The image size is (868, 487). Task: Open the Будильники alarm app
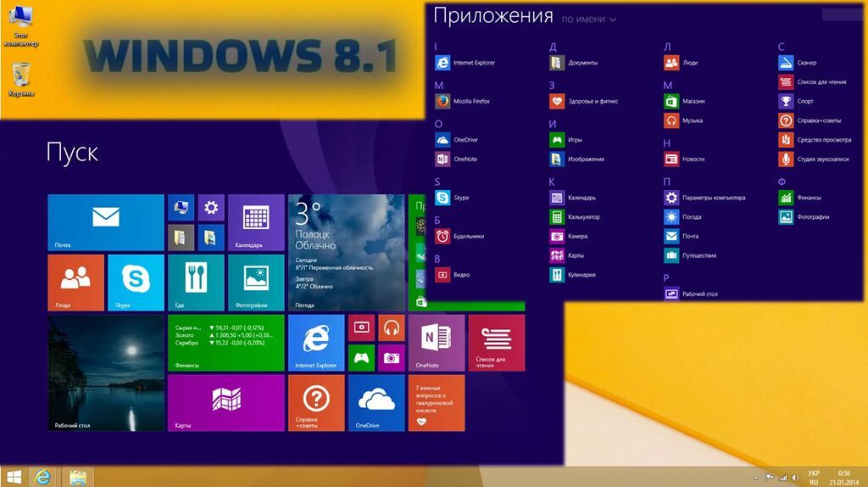(459, 237)
